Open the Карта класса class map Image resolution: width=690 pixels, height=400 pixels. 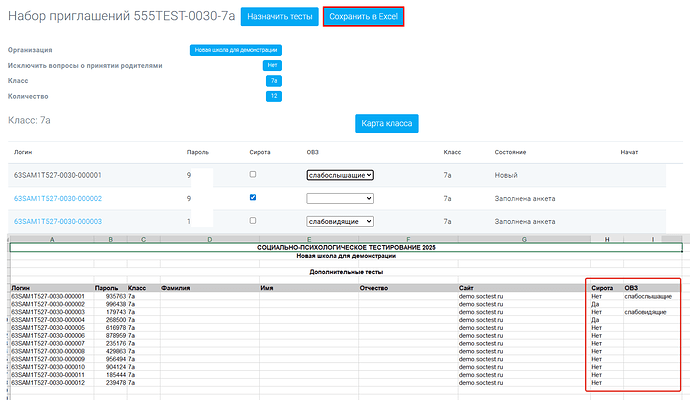pos(387,123)
